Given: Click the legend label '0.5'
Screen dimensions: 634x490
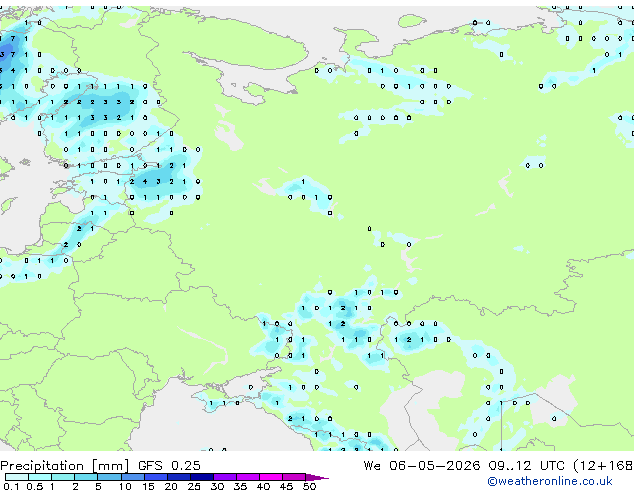Looking at the screenshot, I should [35, 486].
